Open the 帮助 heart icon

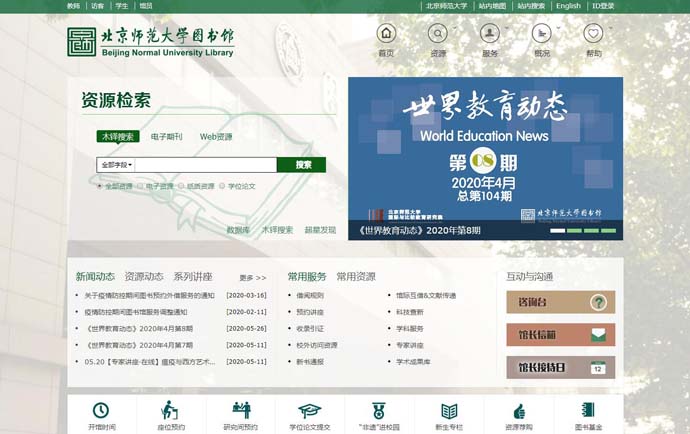click(x=593, y=33)
